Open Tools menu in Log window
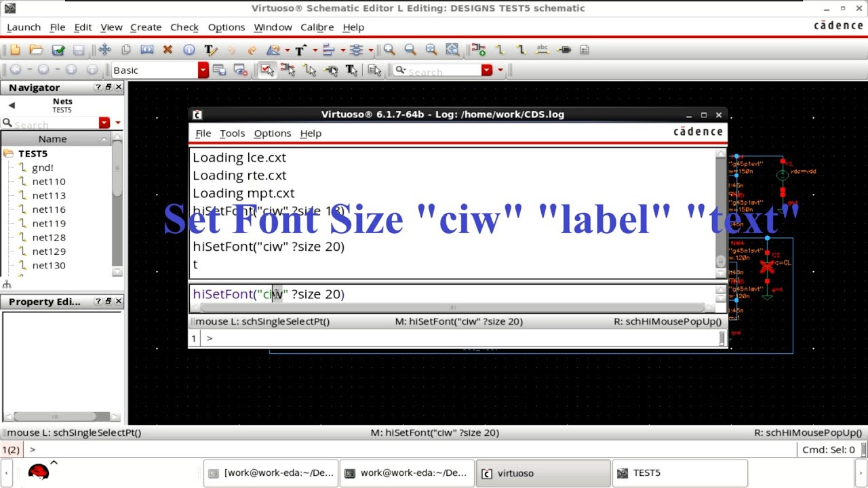 point(232,134)
